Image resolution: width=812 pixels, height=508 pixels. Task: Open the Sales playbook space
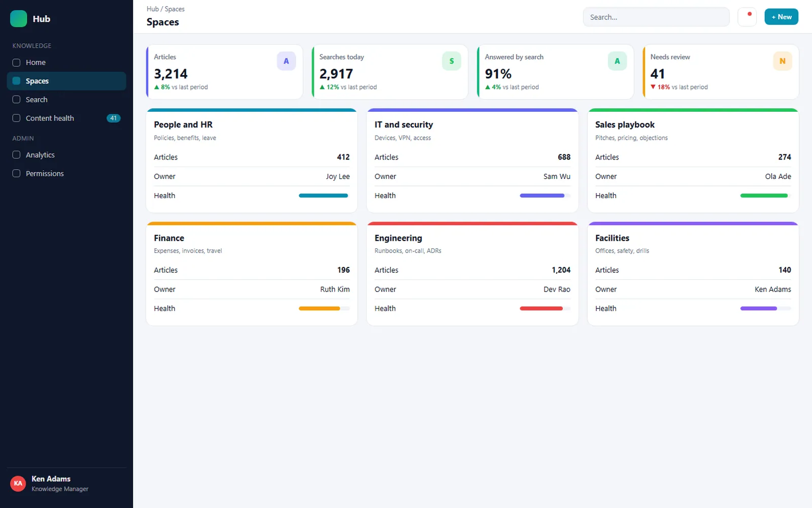(x=693, y=161)
